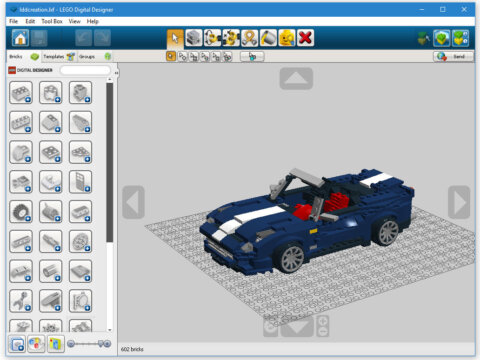Click the brick palette vertical scrollbar

(110, 163)
